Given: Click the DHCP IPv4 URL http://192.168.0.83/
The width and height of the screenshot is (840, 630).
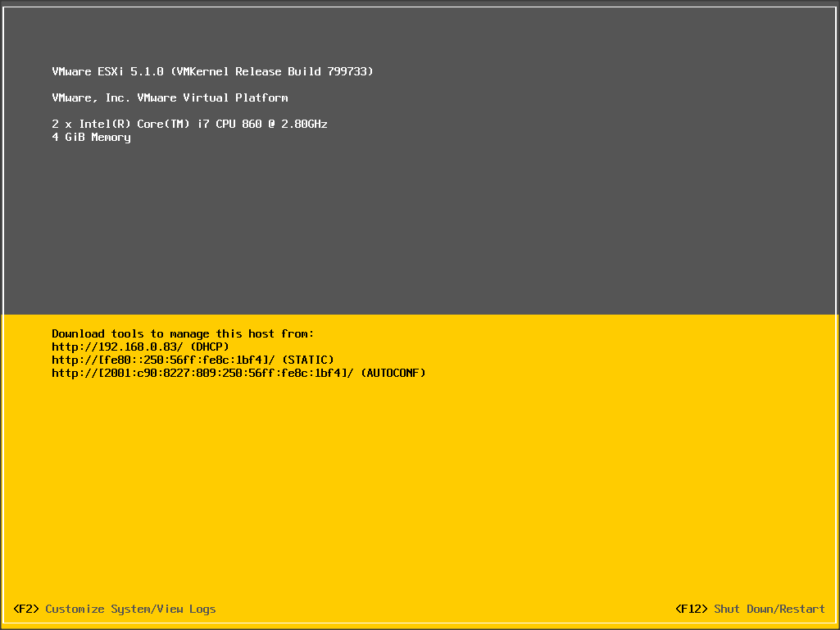Looking at the screenshot, I should coord(118,347).
